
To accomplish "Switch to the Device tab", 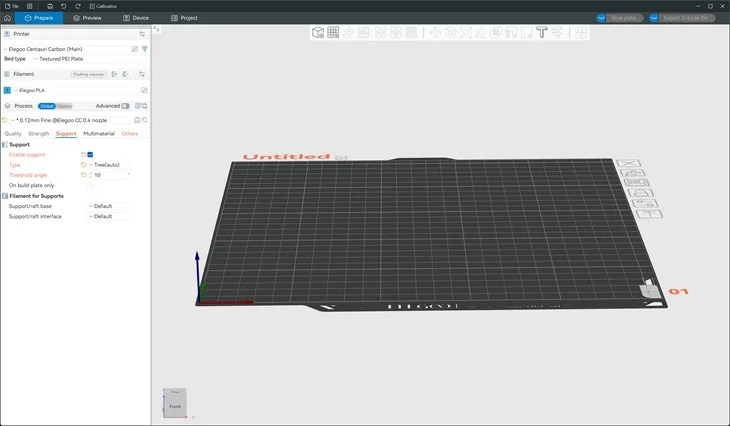I will 136,18.
